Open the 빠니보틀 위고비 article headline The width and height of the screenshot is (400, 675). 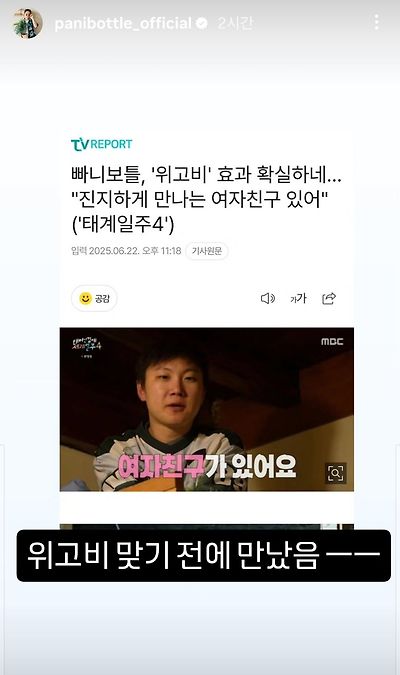tap(206, 199)
